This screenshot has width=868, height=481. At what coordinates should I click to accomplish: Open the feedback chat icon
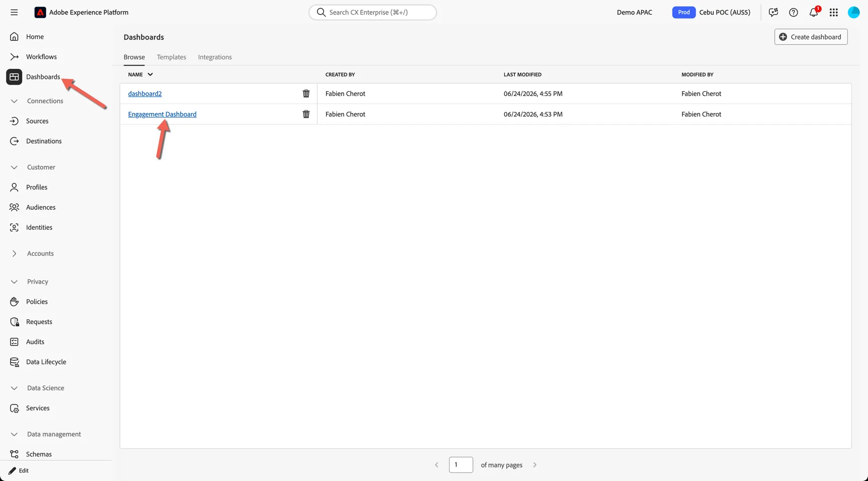point(774,12)
